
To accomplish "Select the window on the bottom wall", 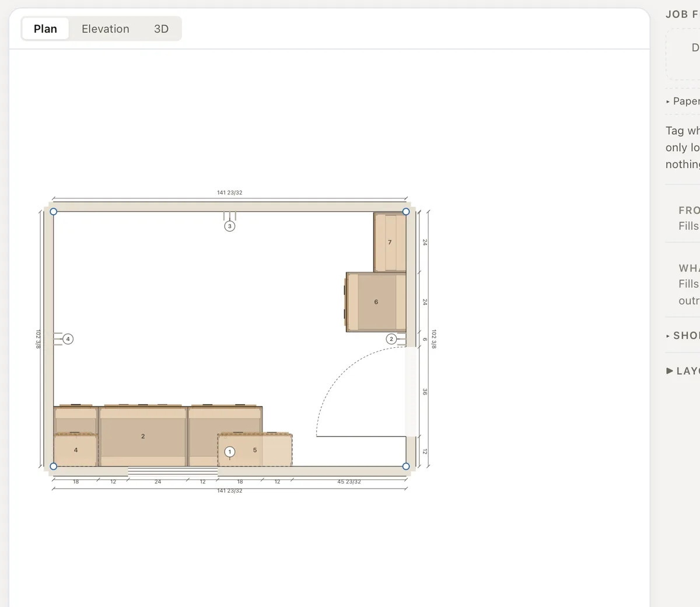I will 173,470.
